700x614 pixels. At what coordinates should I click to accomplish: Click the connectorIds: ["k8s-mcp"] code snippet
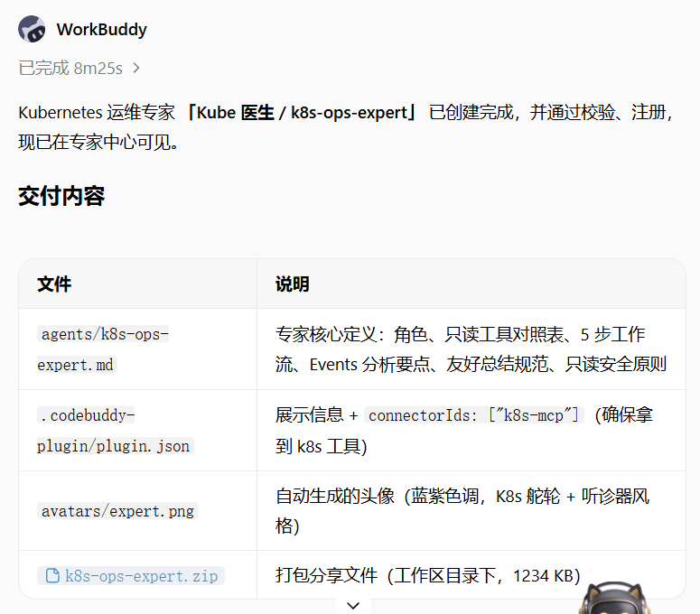(474, 415)
